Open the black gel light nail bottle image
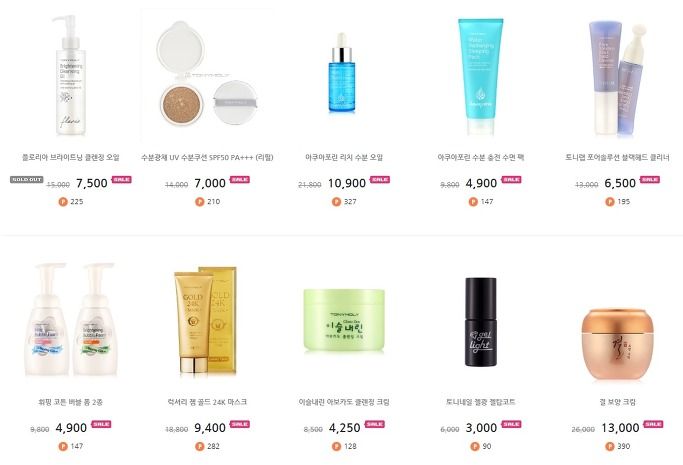Viewport: 683px width, 465px height. 480,322
